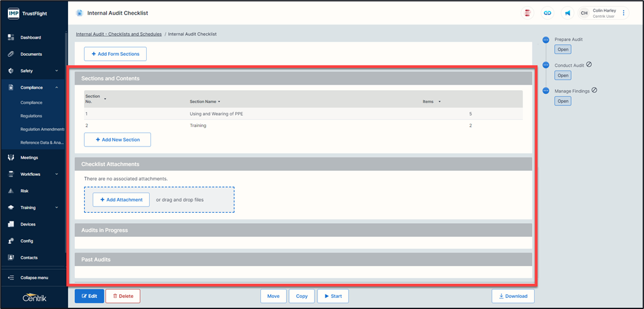This screenshot has width=644, height=309.
Task: Click the Devices icon in sidebar
Action: (x=11, y=224)
